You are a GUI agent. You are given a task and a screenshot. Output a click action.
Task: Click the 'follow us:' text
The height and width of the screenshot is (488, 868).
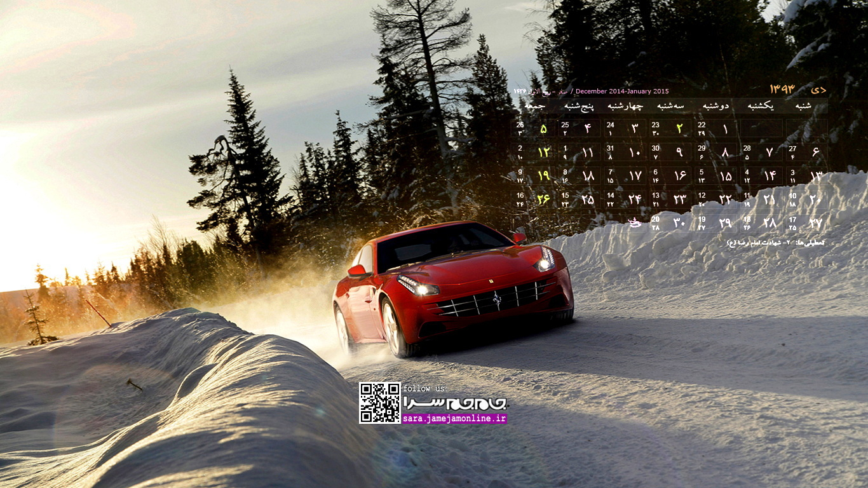pyautogui.click(x=425, y=388)
